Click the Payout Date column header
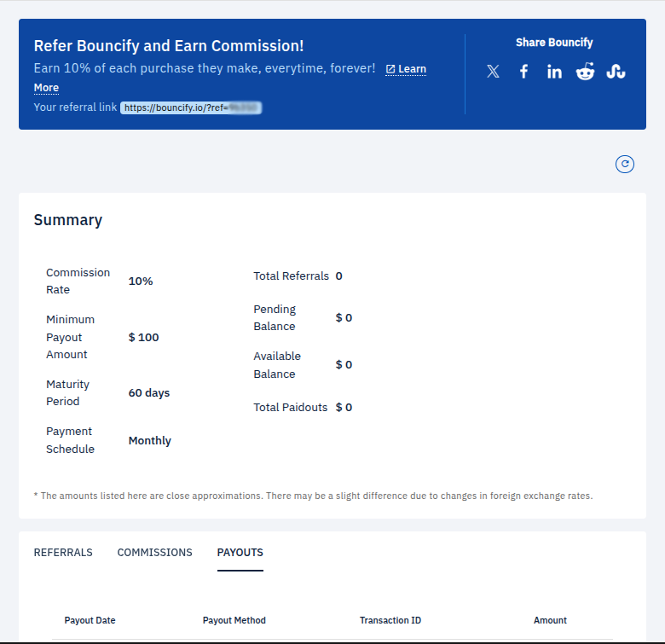 pyautogui.click(x=90, y=620)
